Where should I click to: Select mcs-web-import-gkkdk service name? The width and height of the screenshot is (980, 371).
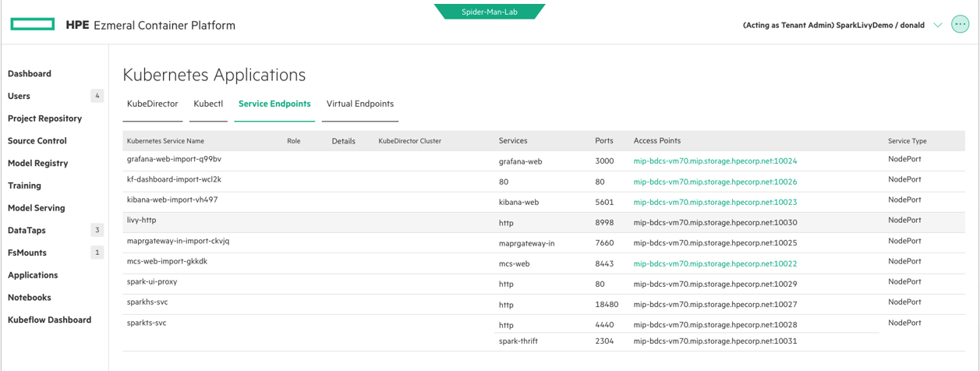click(167, 261)
